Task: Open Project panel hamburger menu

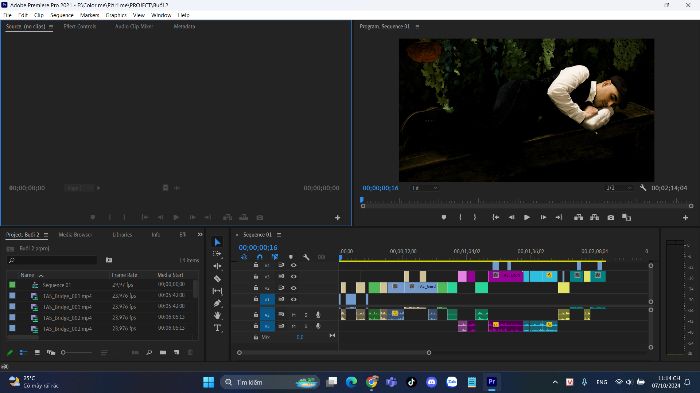Action: (46, 235)
